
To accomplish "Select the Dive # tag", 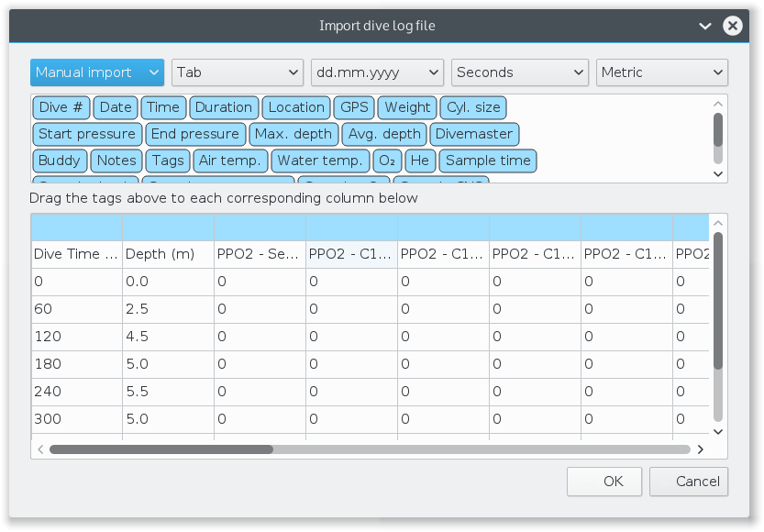I will pos(61,107).
